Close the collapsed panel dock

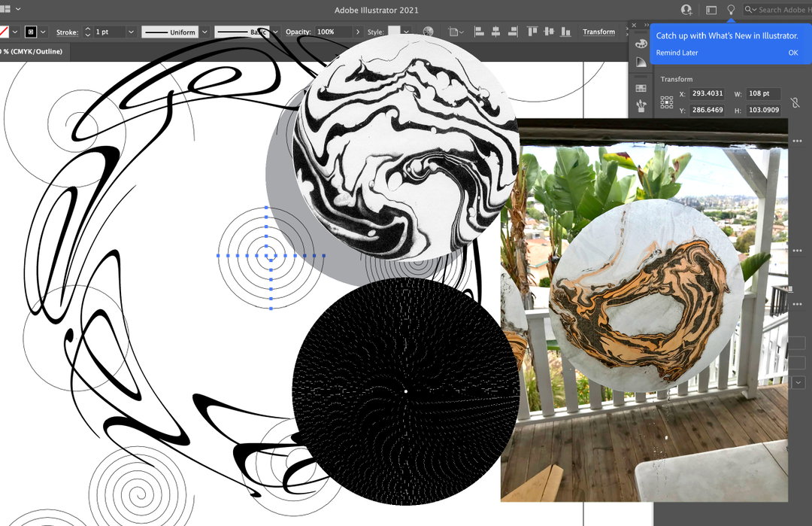coord(634,25)
